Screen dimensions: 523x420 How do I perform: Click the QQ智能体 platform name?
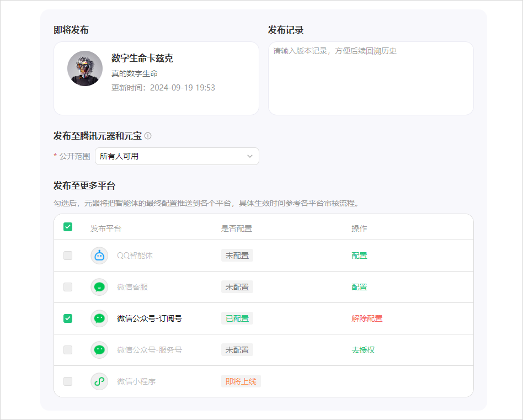click(x=135, y=256)
